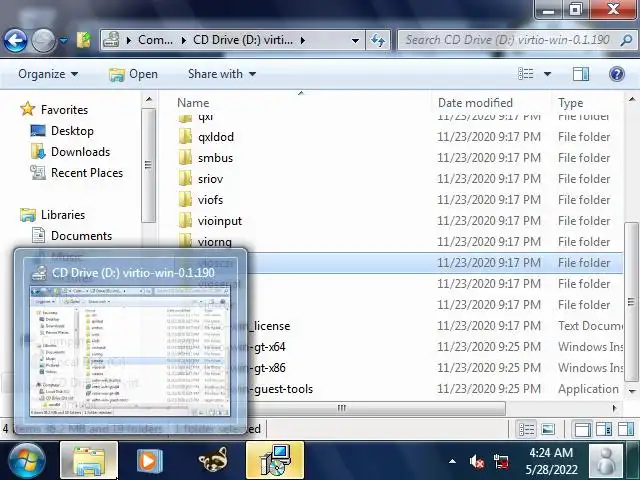Sort by the Date modified column
Screen dimensions: 640x480
(x=475, y=103)
